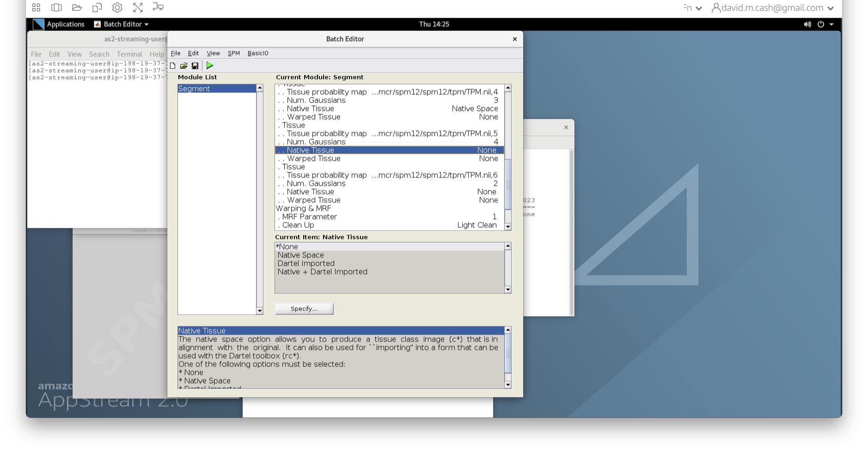Image resolution: width=868 pixels, height=452 pixels.
Task: Close the background window behind Batch Editor
Action: coord(566,127)
